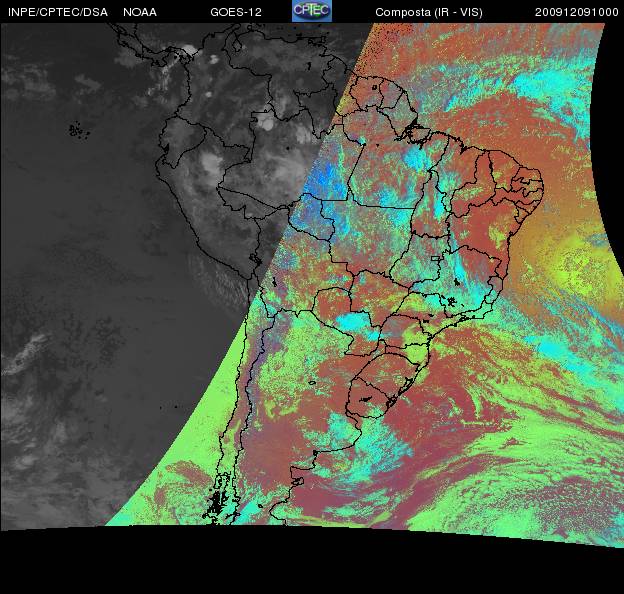Click the timestamp 200912091000
Screen dimensions: 624x594
(577, 12)
